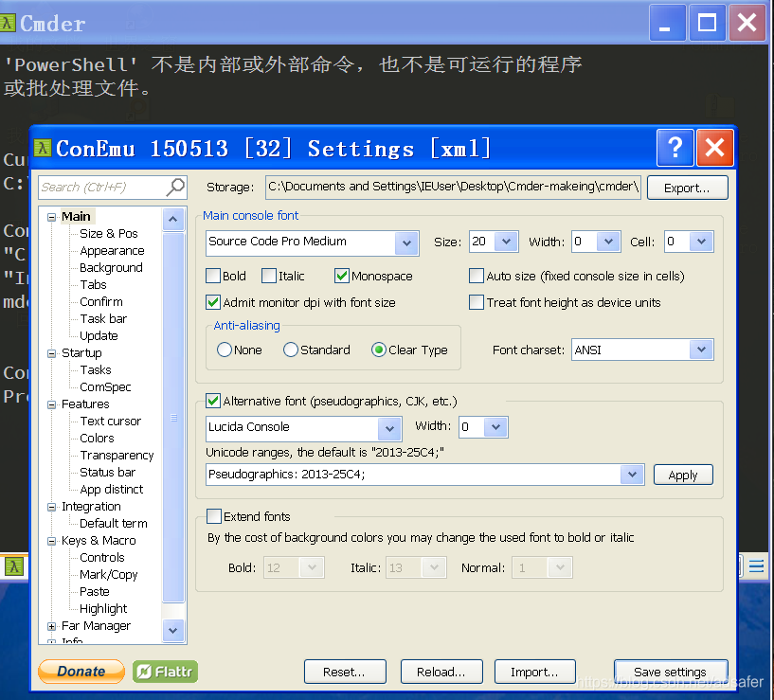
Task: Open Paste settings page
Action: [x=95, y=591]
